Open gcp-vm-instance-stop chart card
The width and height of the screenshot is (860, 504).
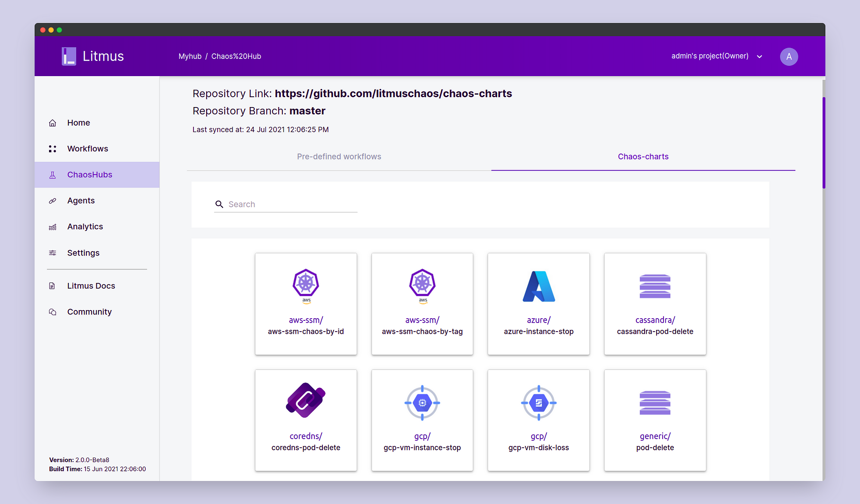pos(422,420)
